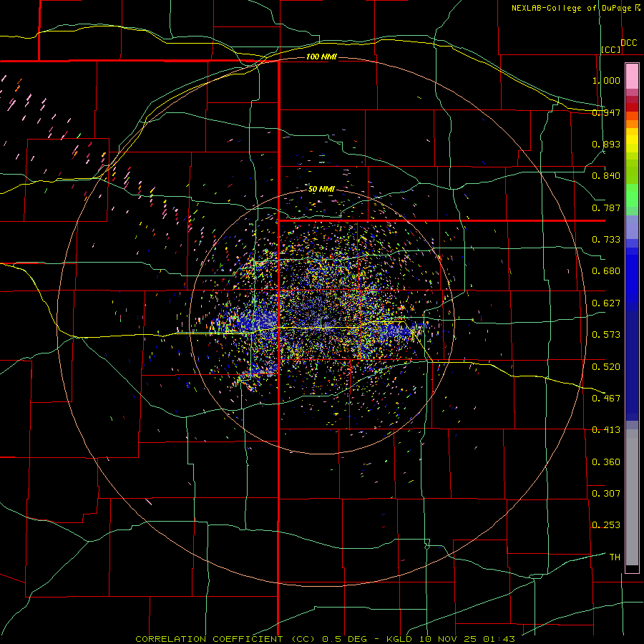Pick the bright green segment of color bar
Image resolution: width=644 pixels, height=644 pixels.
(x=632, y=195)
